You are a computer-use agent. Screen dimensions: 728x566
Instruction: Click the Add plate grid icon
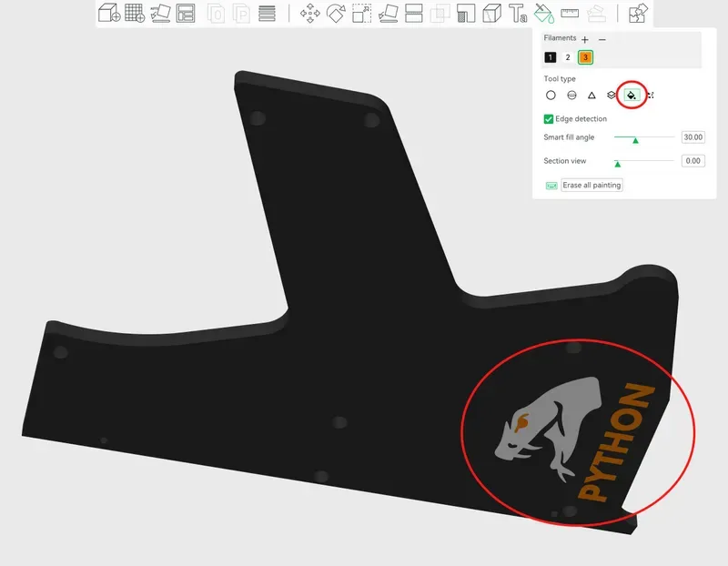(x=135, y=13)
